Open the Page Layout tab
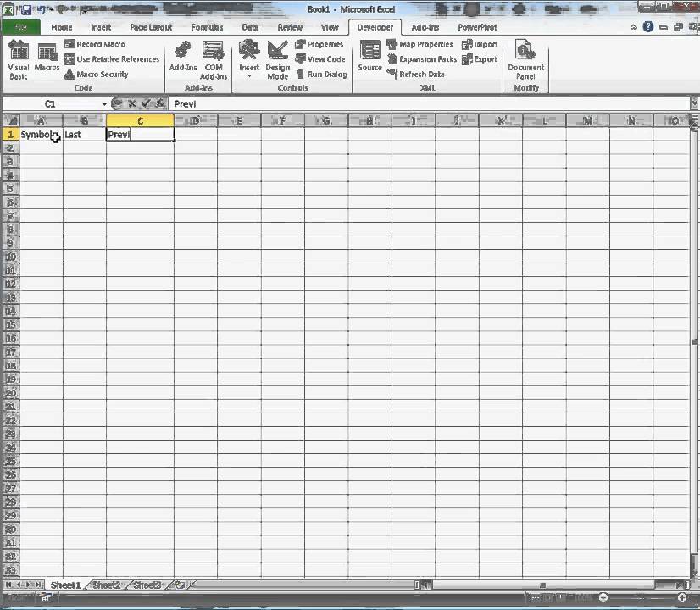700x610 pixels. click(x=151, y=27)
